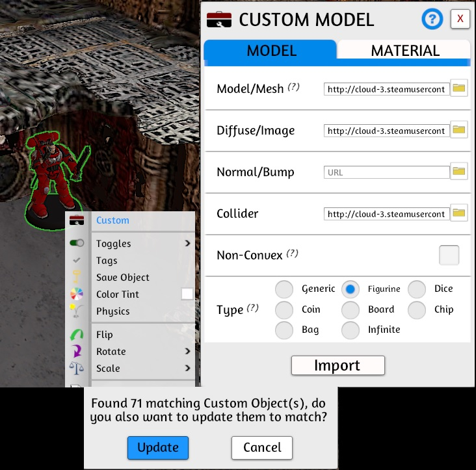Expand the Rotate submenu arrow
The height and width of the screenshot is (470, 476).
188,351
